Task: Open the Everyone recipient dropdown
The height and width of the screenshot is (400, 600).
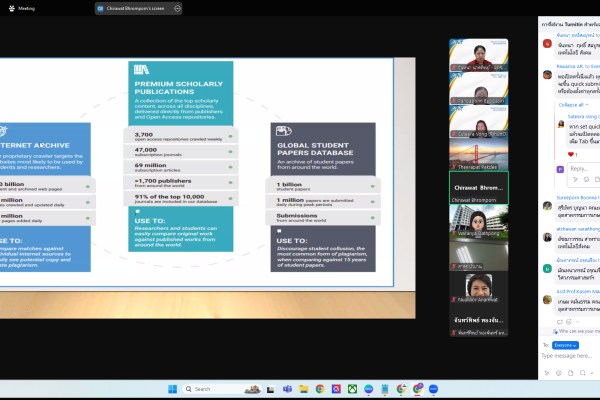Action: point(565,345)
